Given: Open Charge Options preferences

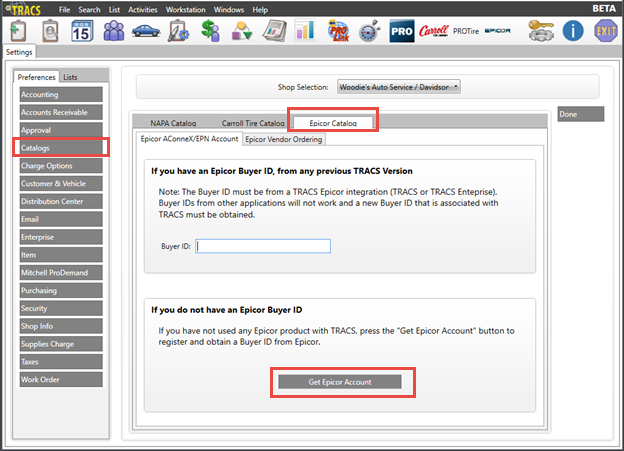Looking at the screenshot, I should [61, 166].
